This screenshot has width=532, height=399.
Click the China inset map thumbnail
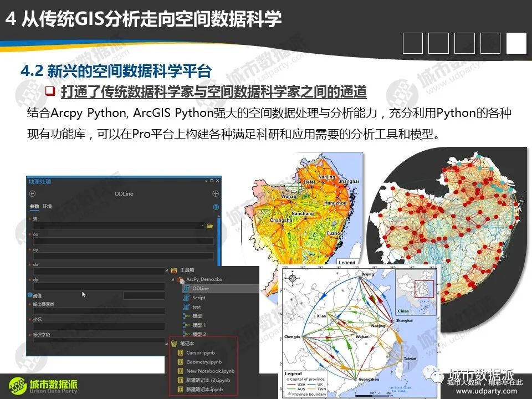416,292
